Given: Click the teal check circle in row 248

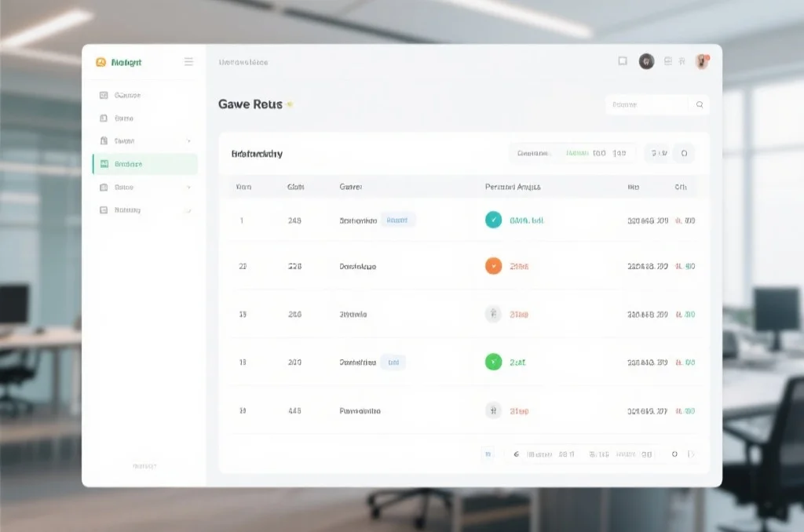Looking at the screenshot, I should (x=493, y=220).
